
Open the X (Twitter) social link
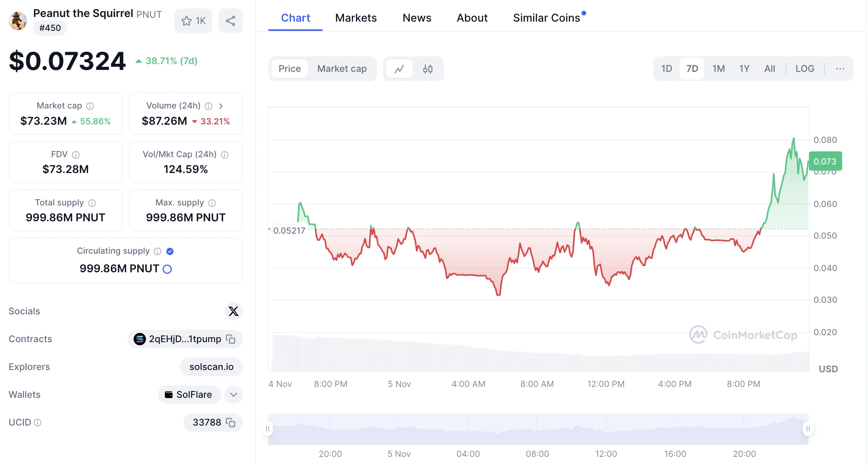(233, 311)
